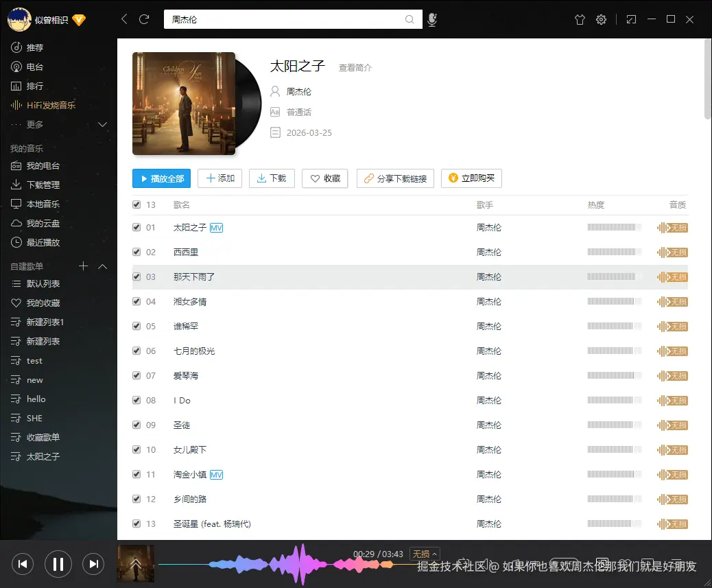Uncheck the 太阳之子 song checkbox
The width and height of the screenshot is (712, 588).
[137, 227]
